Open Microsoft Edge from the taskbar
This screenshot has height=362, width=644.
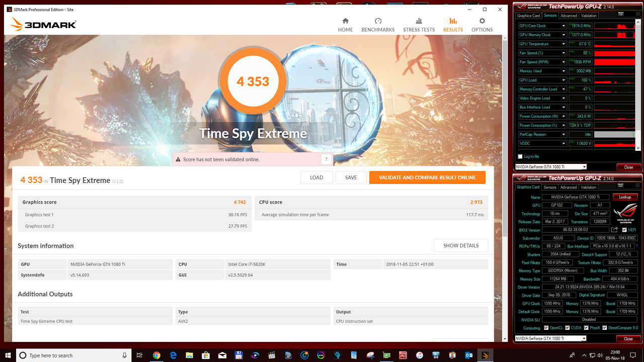(173, 355)
